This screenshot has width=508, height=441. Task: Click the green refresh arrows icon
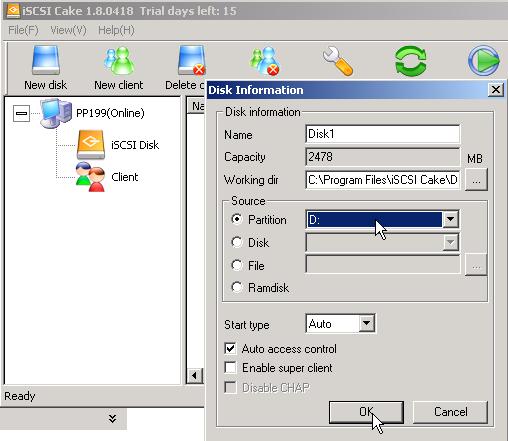411,61
